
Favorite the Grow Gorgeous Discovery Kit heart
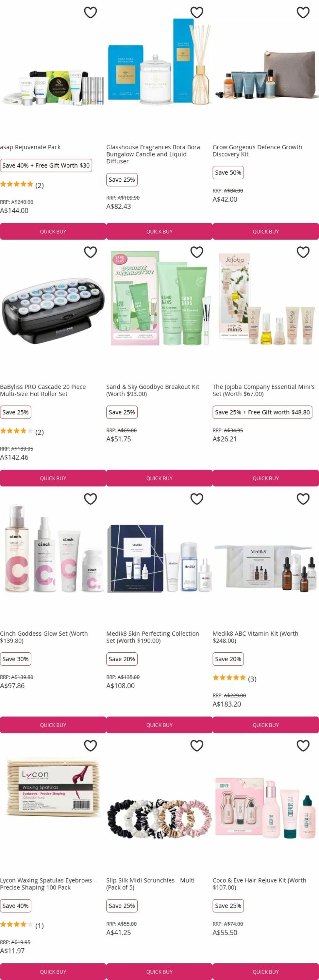pos(303,12)
